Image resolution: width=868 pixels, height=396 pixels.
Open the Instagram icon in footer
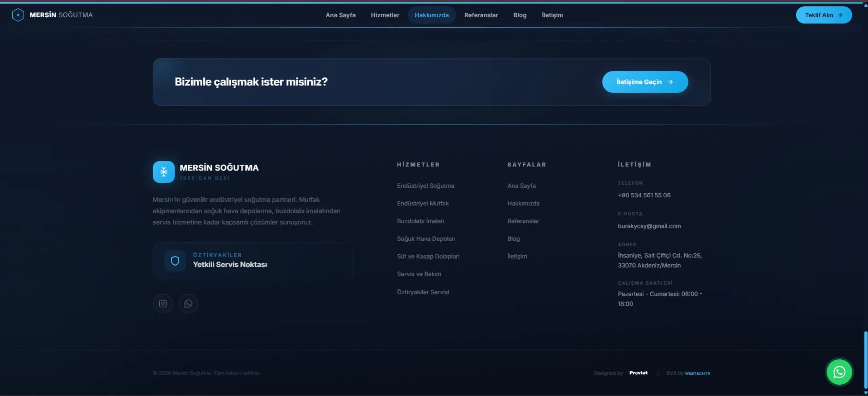click(x=163, y=304)
